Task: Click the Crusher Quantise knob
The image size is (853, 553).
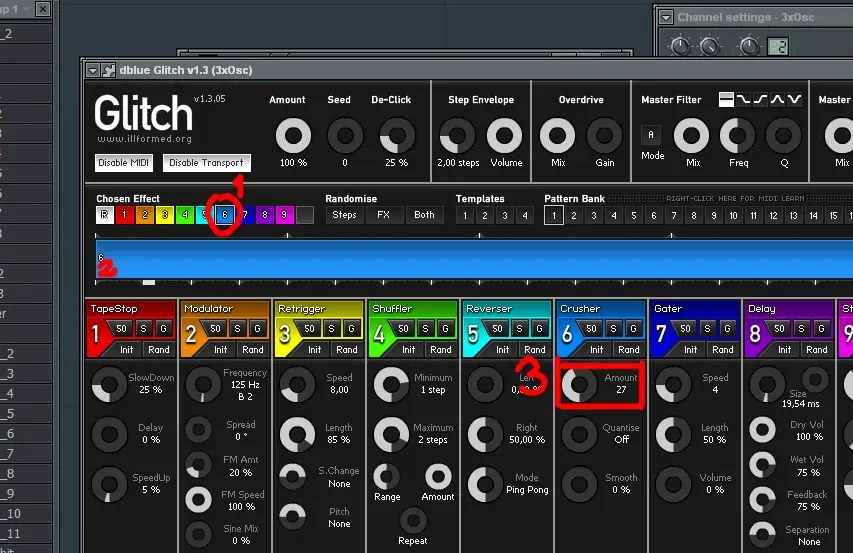Action: [x=579, y=434]
